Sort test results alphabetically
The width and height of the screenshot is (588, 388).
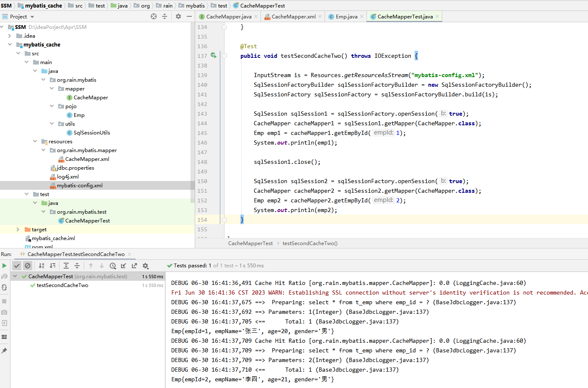pyautogui.click(x=41, y=266)
